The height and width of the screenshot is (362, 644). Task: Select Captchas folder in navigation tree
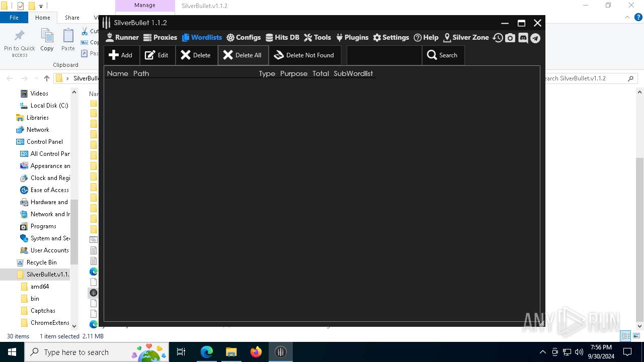(x=43, y=311)
